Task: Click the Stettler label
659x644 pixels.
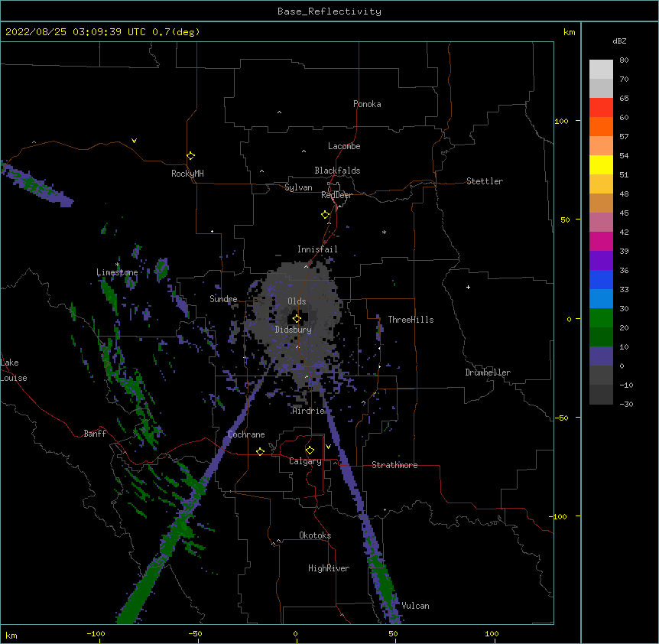Action: 485,181
